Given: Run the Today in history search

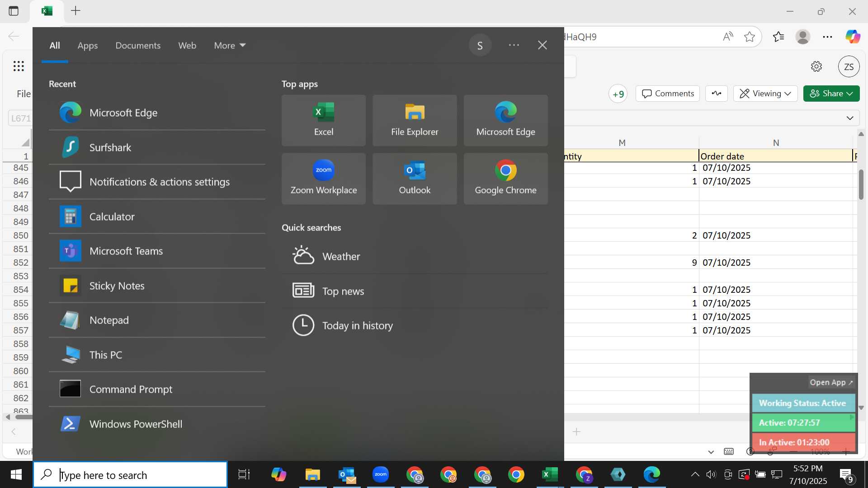Looking at the screenshot, I should (x=415, y=325).
